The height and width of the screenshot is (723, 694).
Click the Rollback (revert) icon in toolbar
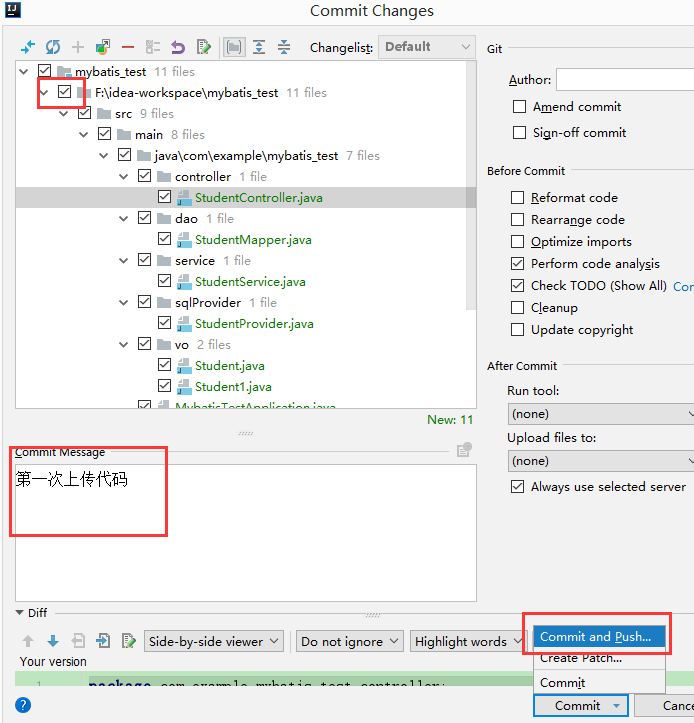[178, 47]
